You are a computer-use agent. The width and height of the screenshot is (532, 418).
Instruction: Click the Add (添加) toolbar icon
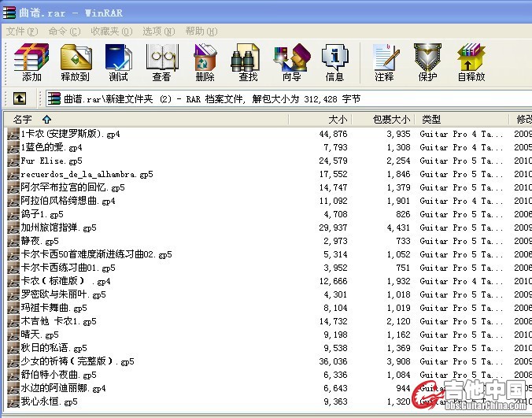pyautogui.click(x=31, y=62)
